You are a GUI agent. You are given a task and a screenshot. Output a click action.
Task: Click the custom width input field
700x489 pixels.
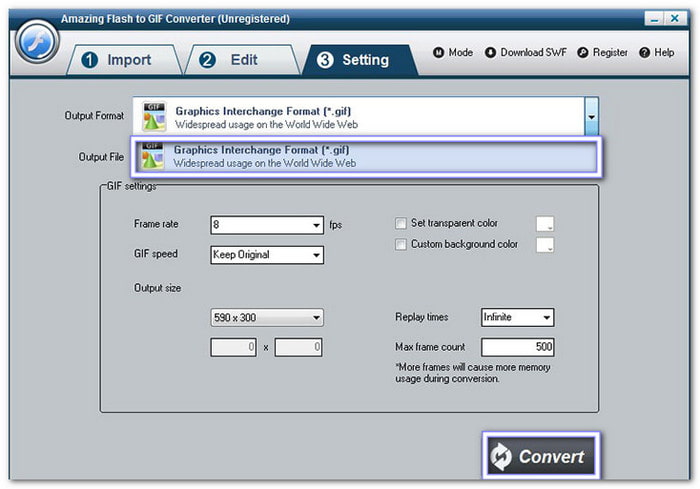[233, 347]
